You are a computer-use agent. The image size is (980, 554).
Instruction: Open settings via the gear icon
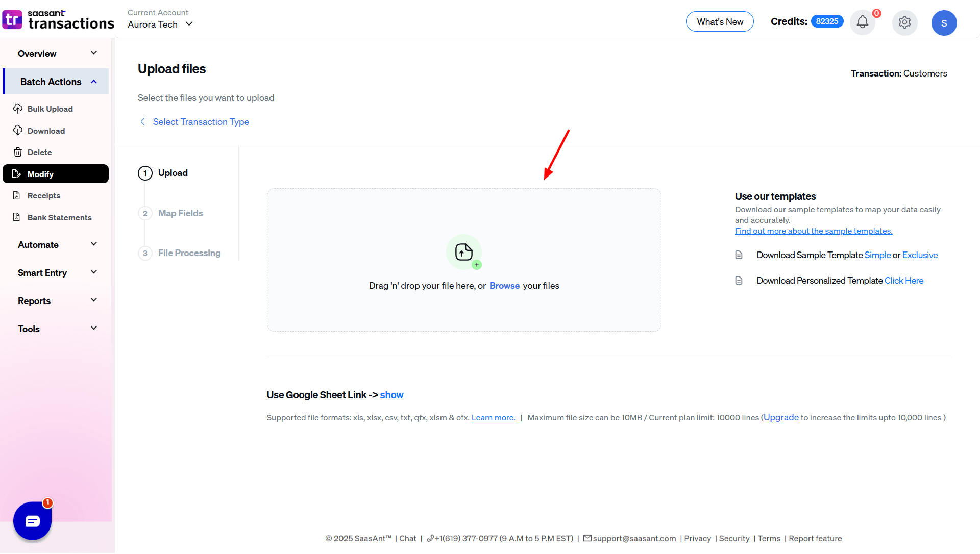point(904,22)
